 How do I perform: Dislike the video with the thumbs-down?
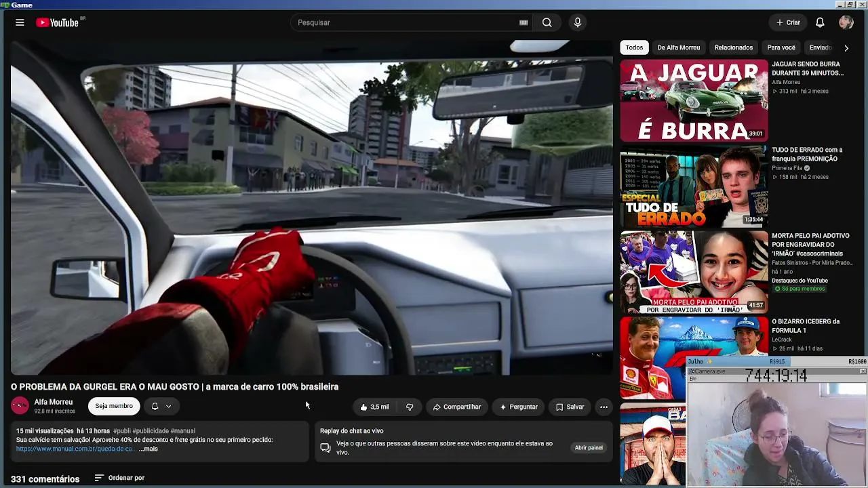click(x=409, y=407)
